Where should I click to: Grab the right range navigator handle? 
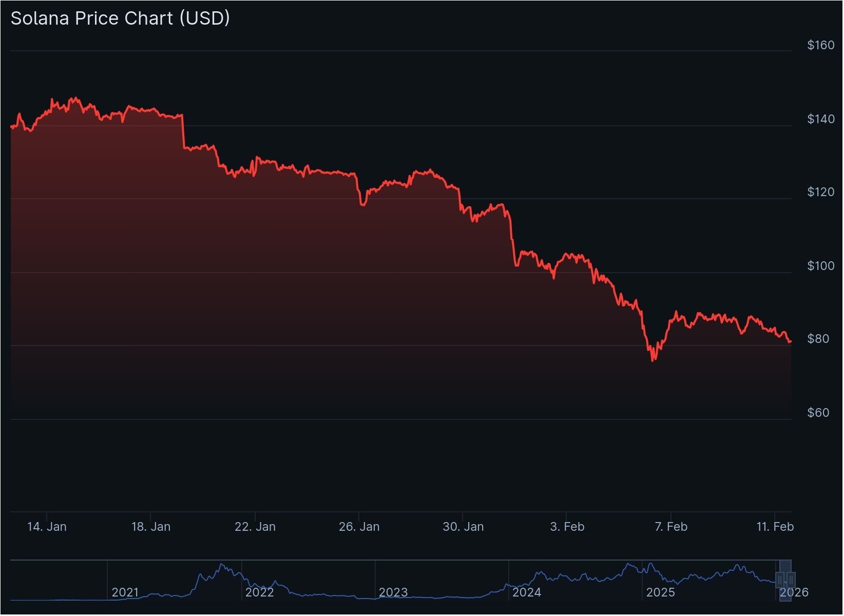791,580
